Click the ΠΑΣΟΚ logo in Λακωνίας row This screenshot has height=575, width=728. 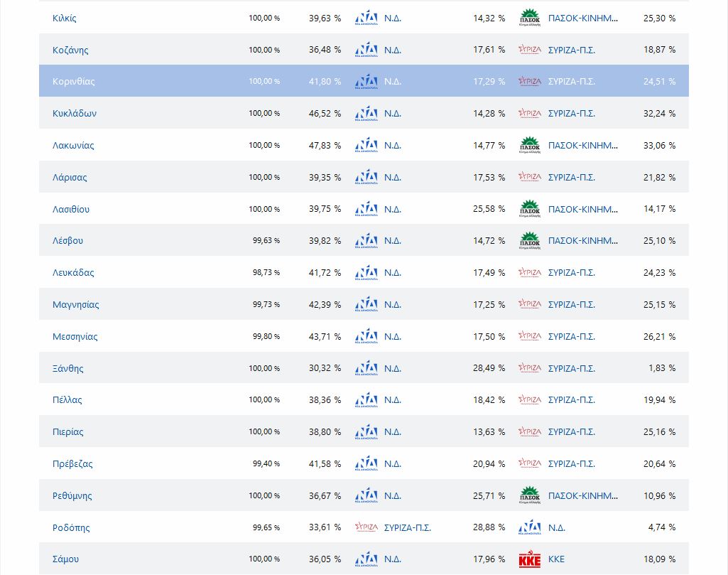530,145
